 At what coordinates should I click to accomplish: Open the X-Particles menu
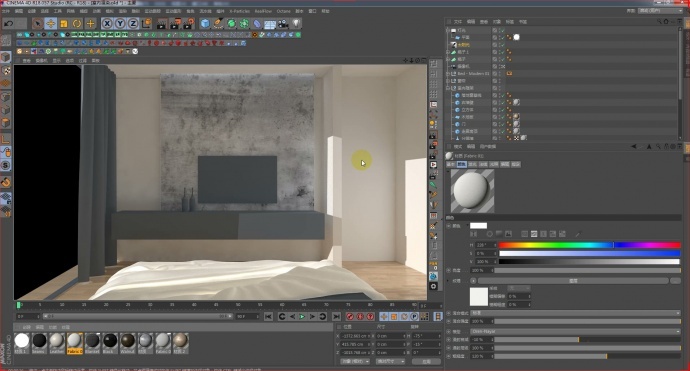[239, 11]
